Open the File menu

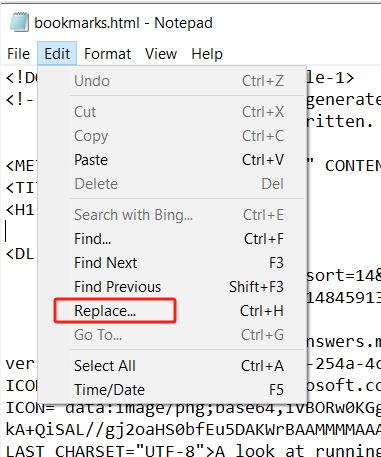pyautogui.click(x=19, y=54)
